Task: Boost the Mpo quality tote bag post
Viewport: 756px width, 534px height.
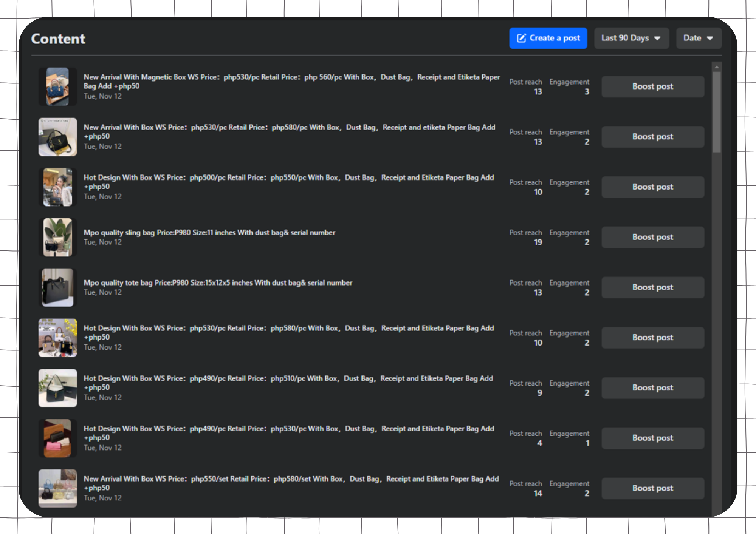Action: click(652, 287)
